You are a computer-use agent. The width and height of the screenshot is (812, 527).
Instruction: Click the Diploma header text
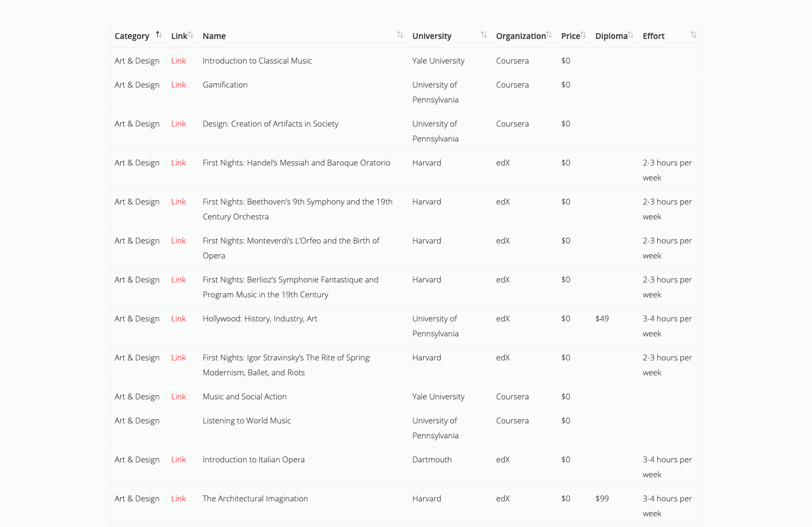tap(611, 36)
